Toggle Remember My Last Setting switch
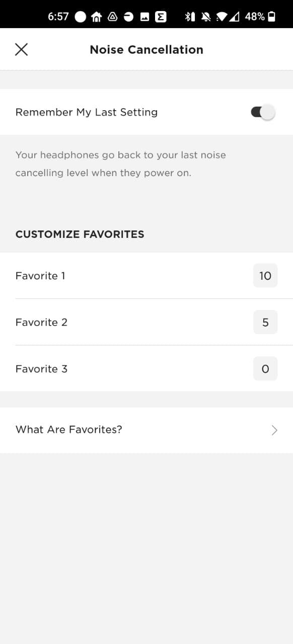Viewport: 293px width, 644px height. pyautogui.click(x=263, y=112)
